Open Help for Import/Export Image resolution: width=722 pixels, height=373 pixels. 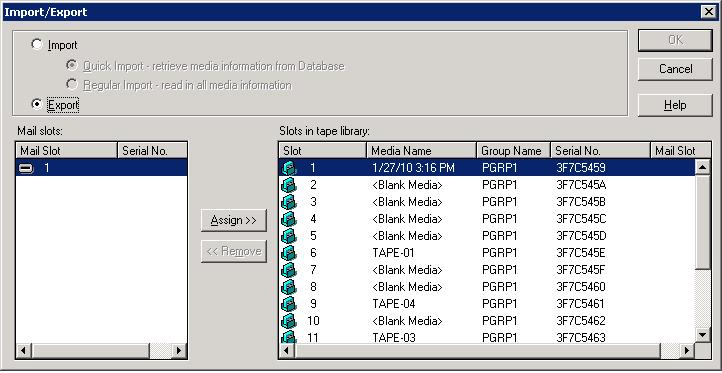coord(675,105)
